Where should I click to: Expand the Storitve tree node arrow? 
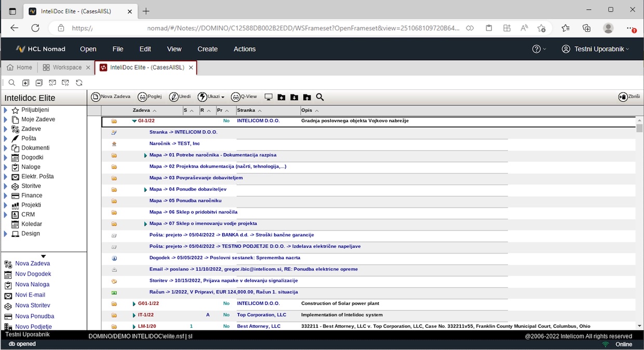click(6, 186)
